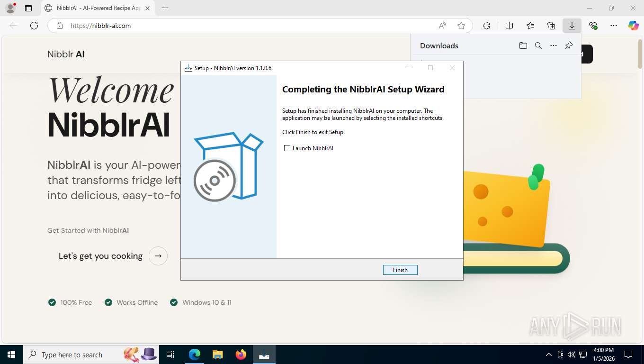Viewport: 644px width, 364px height.
Task: Open the Edge profile icon
Action: coord(10,8)
